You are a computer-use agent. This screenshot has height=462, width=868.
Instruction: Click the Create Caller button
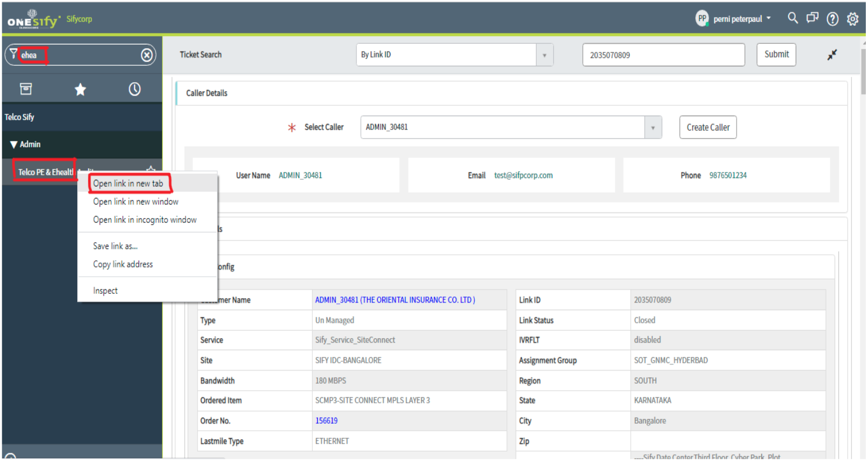708,127
